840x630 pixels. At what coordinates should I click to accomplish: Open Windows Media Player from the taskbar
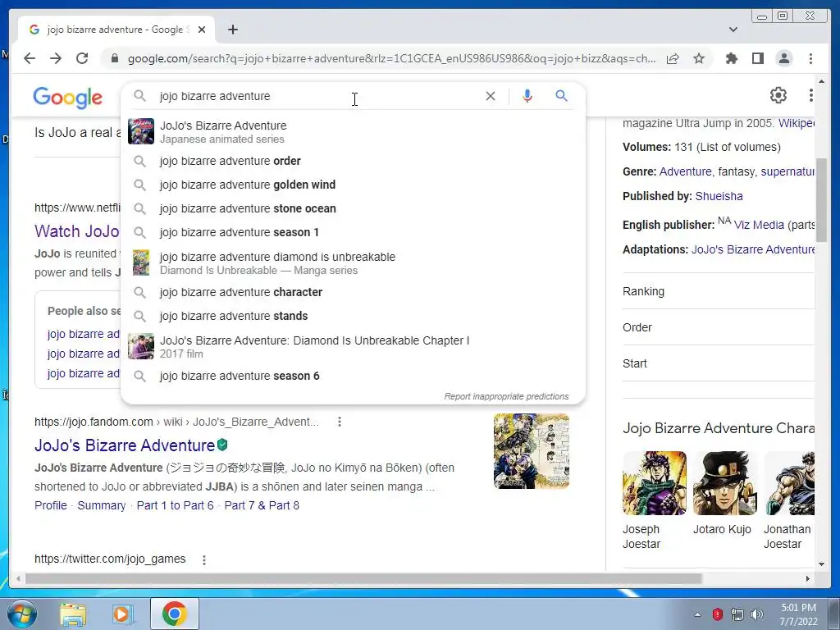point(122,614)
